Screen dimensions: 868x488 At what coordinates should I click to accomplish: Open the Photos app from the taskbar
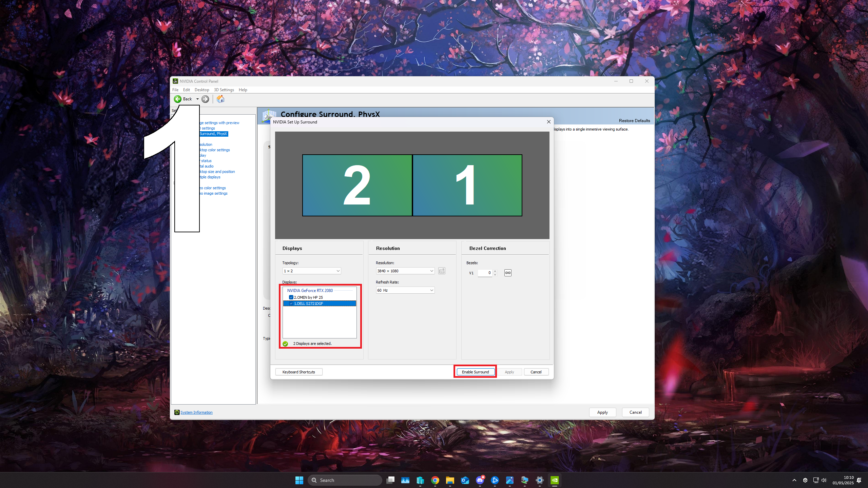click(x=510, y=480)
